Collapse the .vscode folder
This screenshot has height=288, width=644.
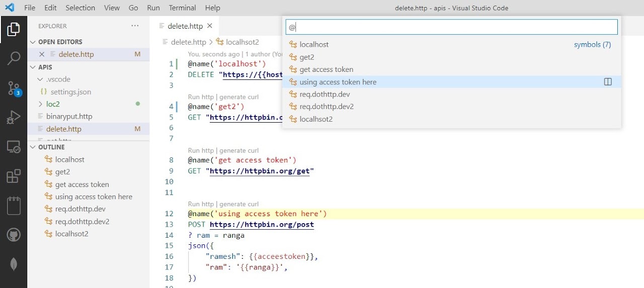41,79
